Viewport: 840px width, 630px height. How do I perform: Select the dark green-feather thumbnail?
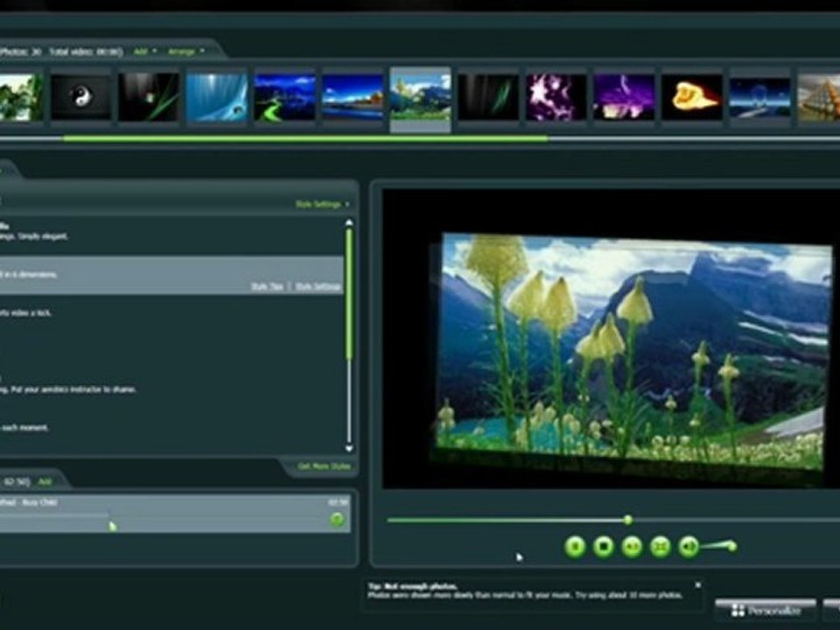488,97
